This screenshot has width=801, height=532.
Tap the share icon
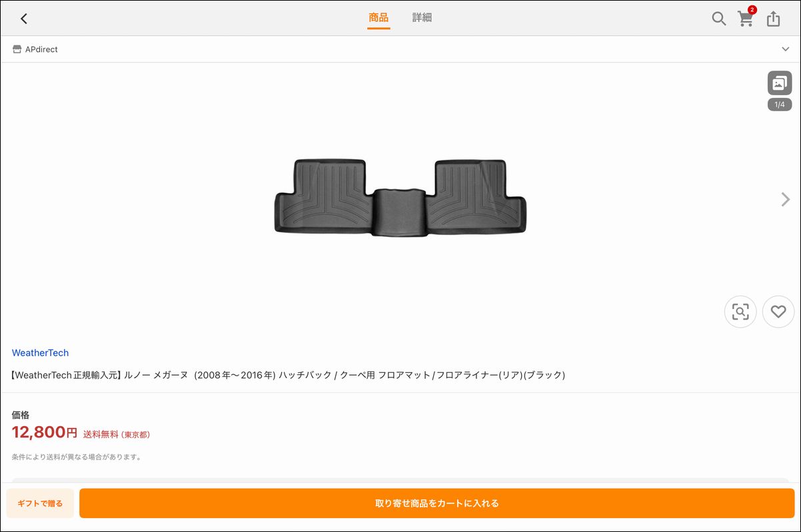click(x=773, y=19)
